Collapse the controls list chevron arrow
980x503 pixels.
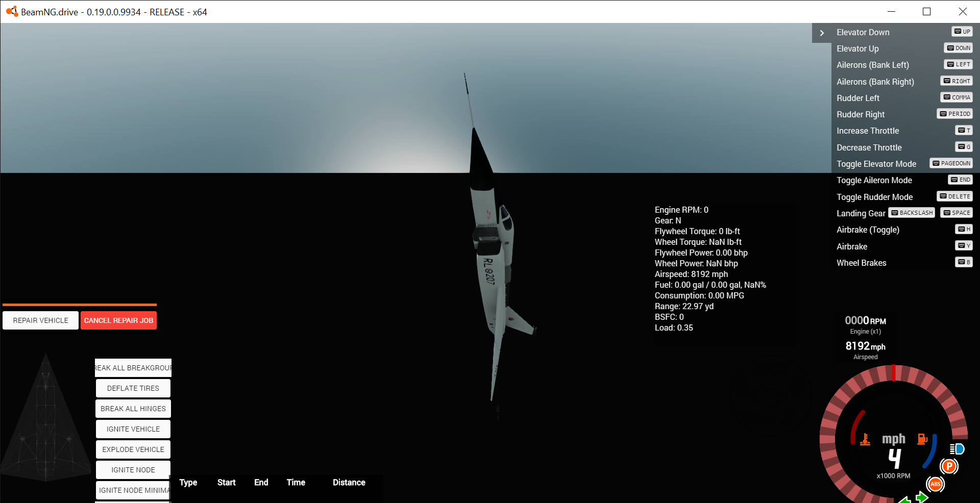[822, 33]
